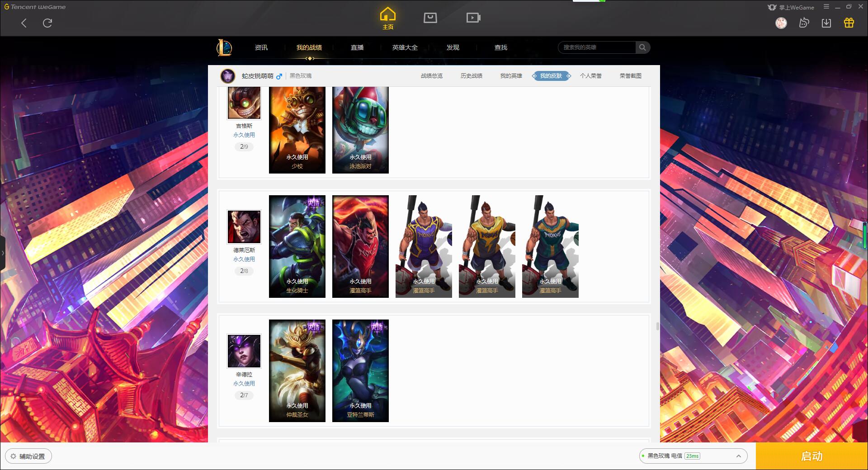This screenshot has width=868, height=470.
Task: Click the page scrollbar handle
Action: [657, 326]
